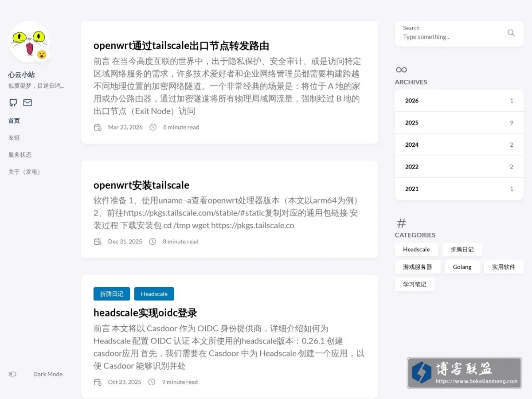Screen dimensions: 532x399
Task: Select Golang category
Action: point(462,267)
